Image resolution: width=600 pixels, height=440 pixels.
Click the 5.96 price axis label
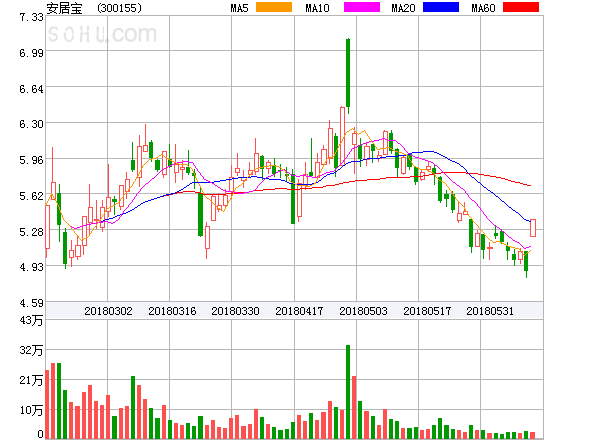[x=31, y=160]
